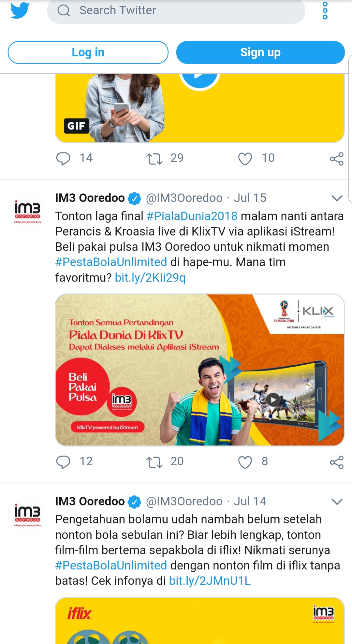Screen dimensions: 352x644
Task: Open Twitter home via bird logo
Action: [20, 10]
